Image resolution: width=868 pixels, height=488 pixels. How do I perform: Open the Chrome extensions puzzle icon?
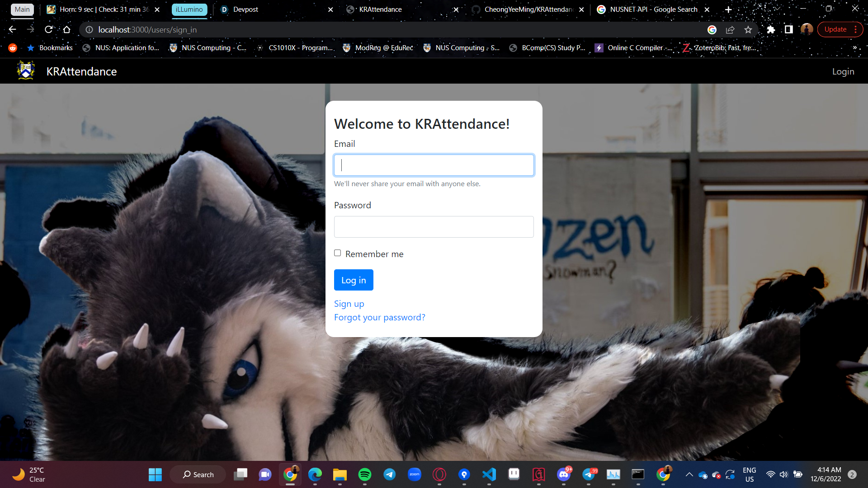pos(771,29)
